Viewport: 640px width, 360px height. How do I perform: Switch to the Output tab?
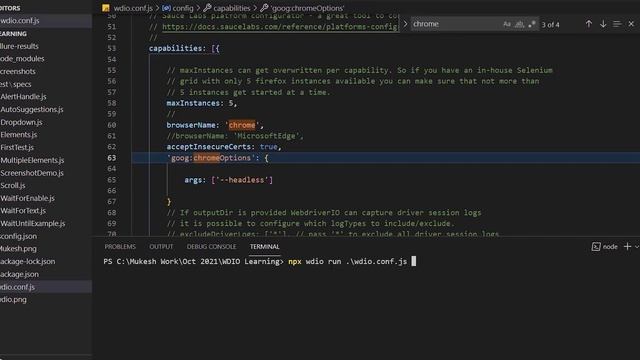coord(161,247)
